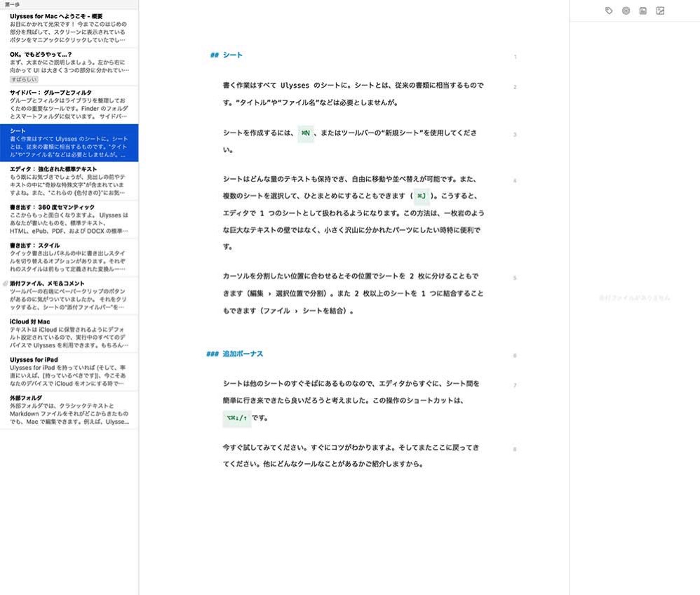700x595 pixels.
Task: Select the ⌘N shortcut tag in text
Action: click(x=305, y=133)
